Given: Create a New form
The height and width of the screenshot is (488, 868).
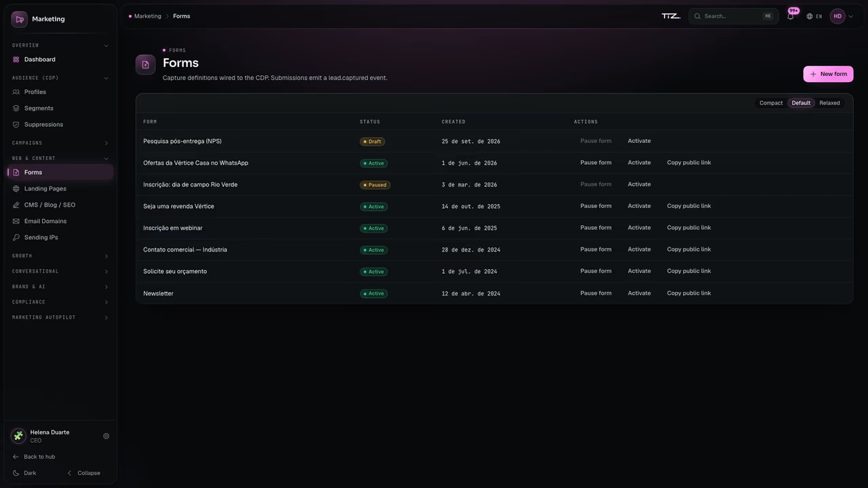Looking at the screenshot, I should point(828,74).
